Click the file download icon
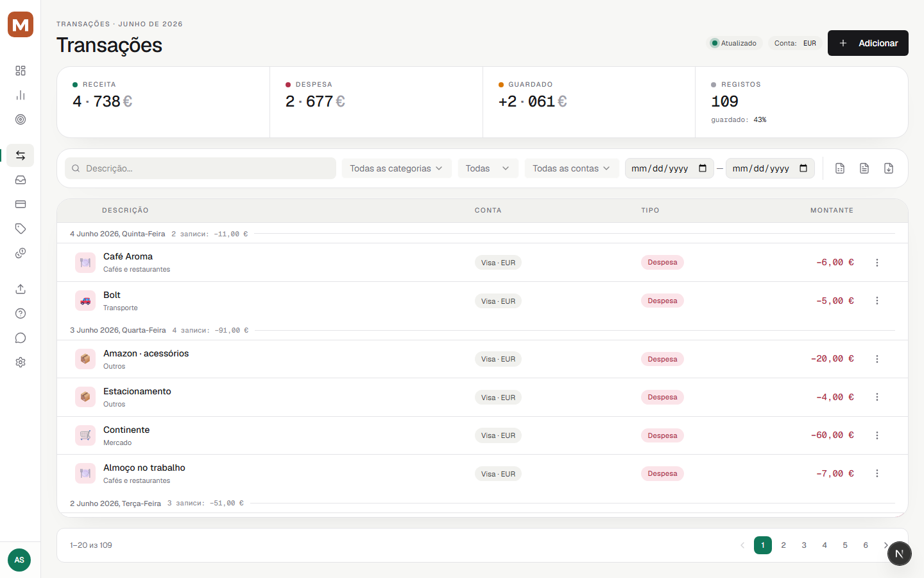Screen dimensions: 924x578 tap(889, 168)
